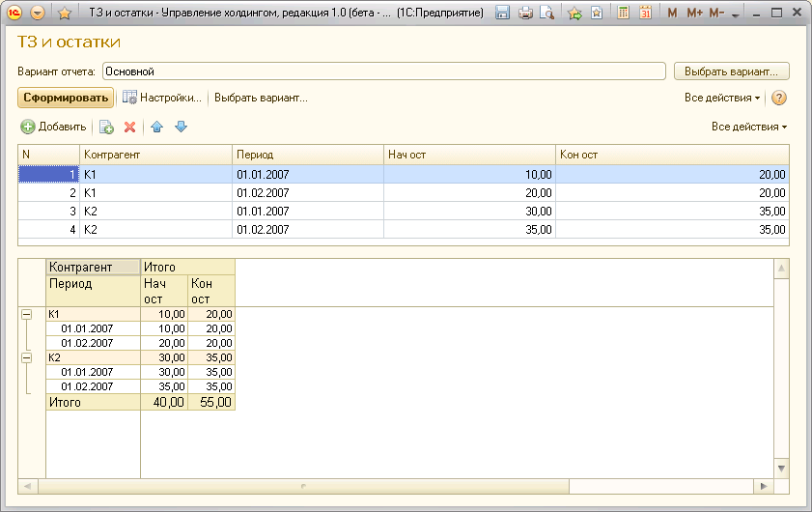Collapse the K2 group in report

pyautogui.click(x=26, y=357)
